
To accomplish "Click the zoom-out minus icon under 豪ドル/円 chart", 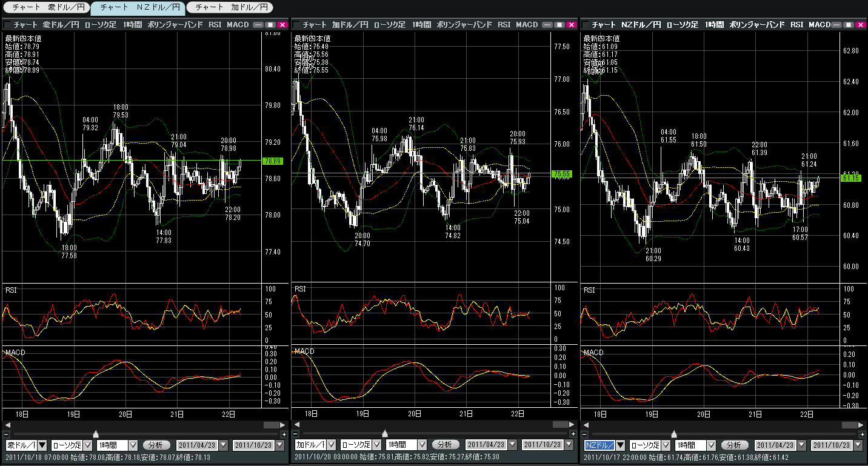I will point(7,434).
